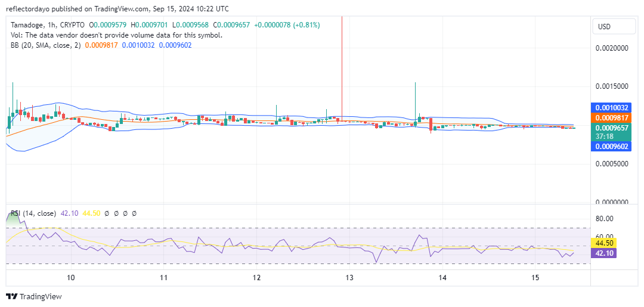Click date label 13 on the time axis

click(x=349, y=277)
